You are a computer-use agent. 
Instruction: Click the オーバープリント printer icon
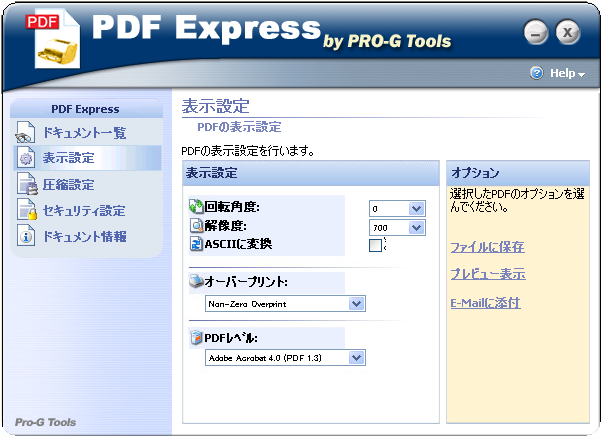click(x=197, y=281)
